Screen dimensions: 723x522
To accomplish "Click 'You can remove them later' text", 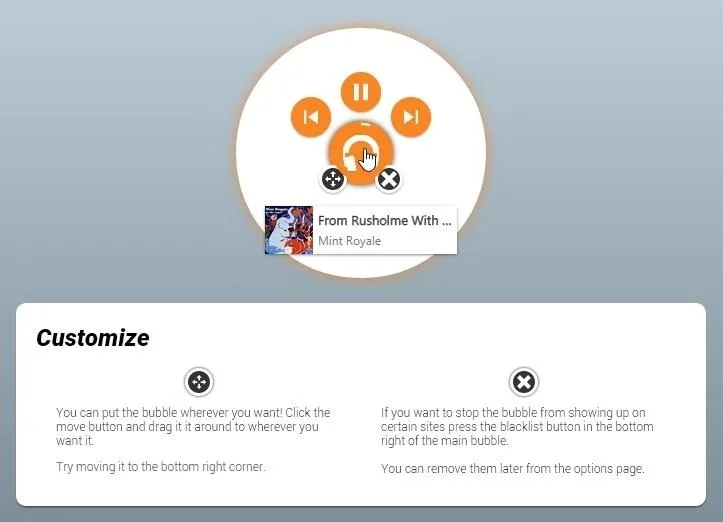I will (x=512, y=469).
